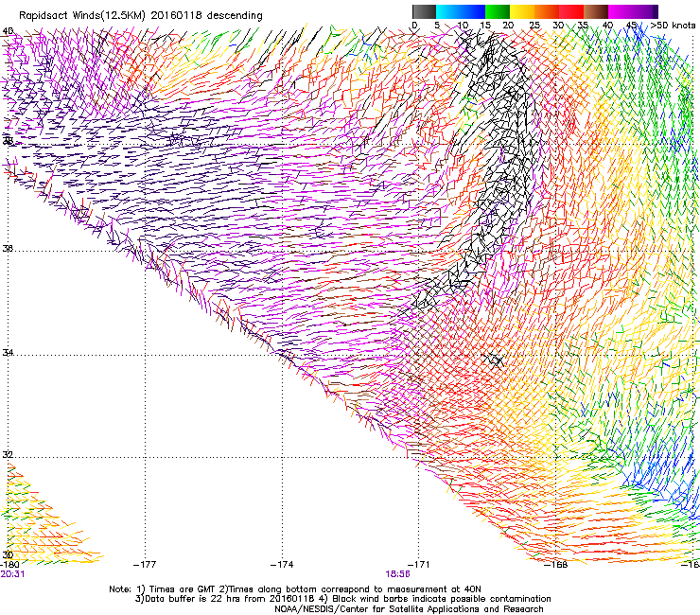Click the longitude axis label "-177"
The width and height of the screenshot is (700, 615).
click(145, 565)
